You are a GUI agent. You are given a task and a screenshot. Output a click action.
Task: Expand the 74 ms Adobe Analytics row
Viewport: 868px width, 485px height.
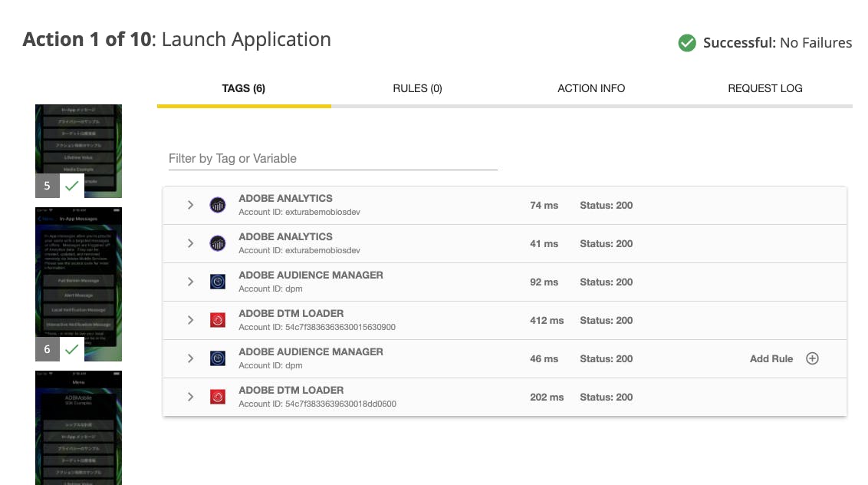pyautogui.click(x=190, y=205)
